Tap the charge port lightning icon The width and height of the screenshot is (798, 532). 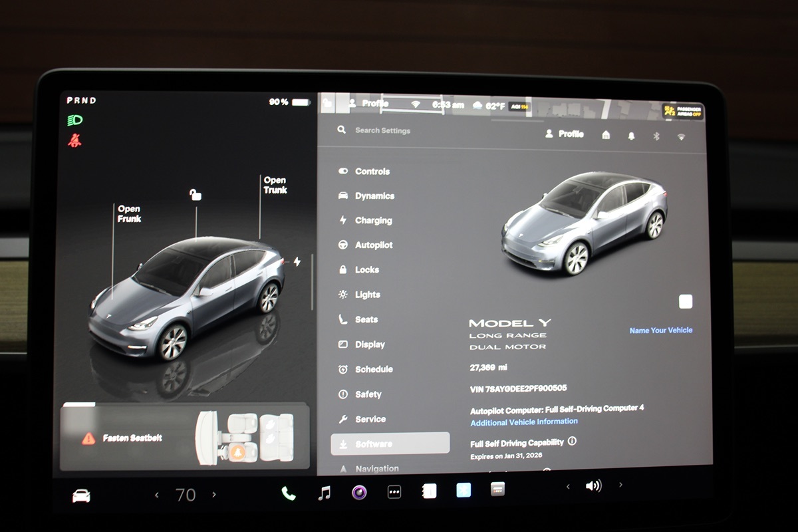click(297, 262)
